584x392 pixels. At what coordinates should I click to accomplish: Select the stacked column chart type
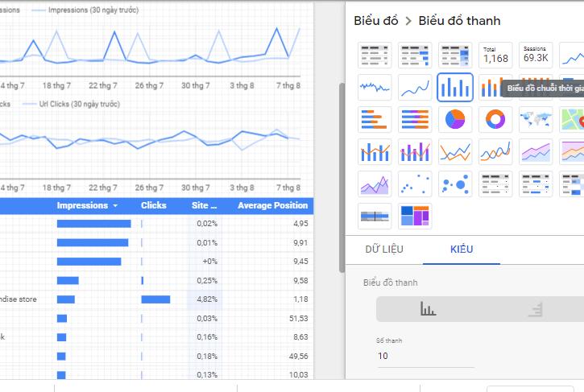[x=490, y=88]
